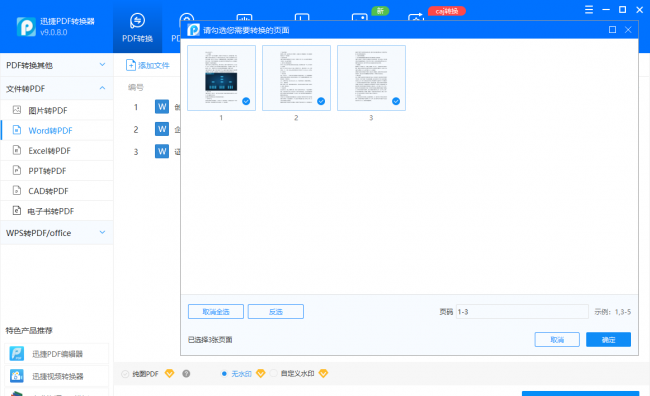Click the Excel转PDF file icon

pos(17,150)
